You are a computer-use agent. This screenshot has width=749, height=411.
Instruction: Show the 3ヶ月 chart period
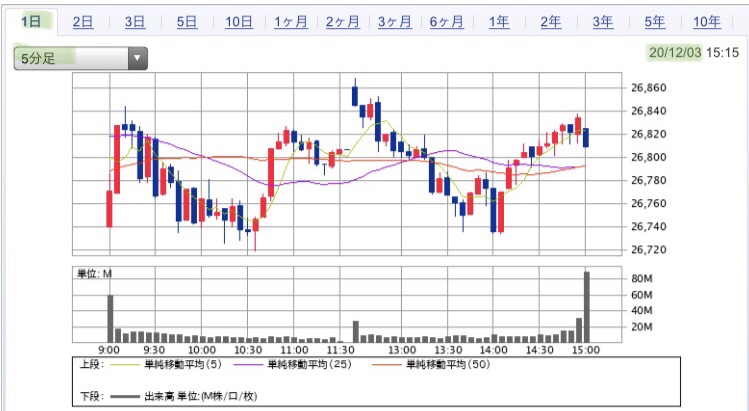click(x=395, y=22)
